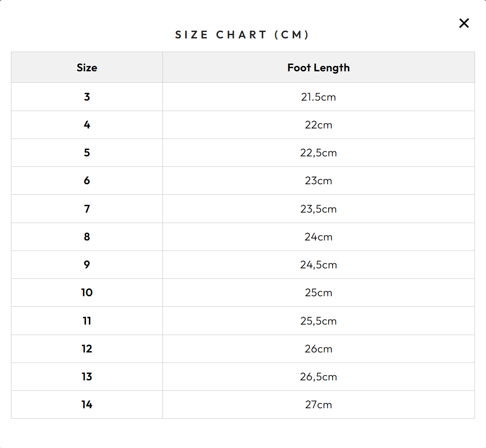Click the 24cm foot length cell
Viewport: 486px width, 448px height.
(319, 237)
